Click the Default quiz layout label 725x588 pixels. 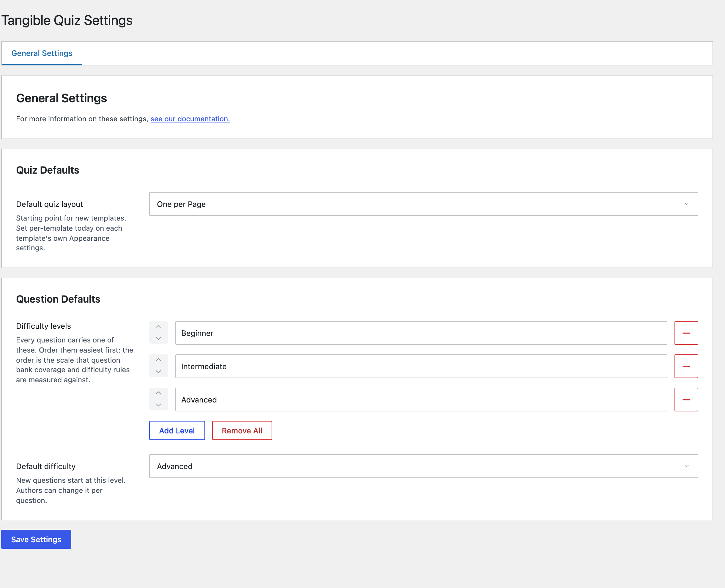pos(49,204)
